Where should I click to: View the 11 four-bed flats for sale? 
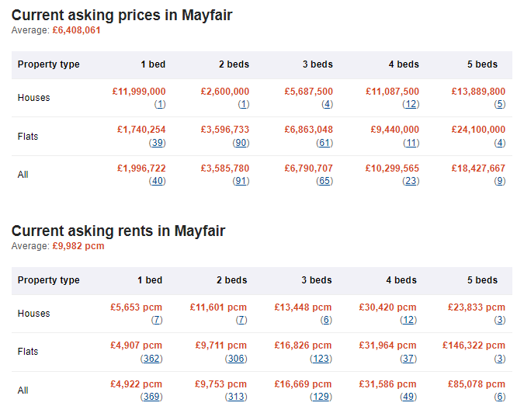[x=411, y=143]
